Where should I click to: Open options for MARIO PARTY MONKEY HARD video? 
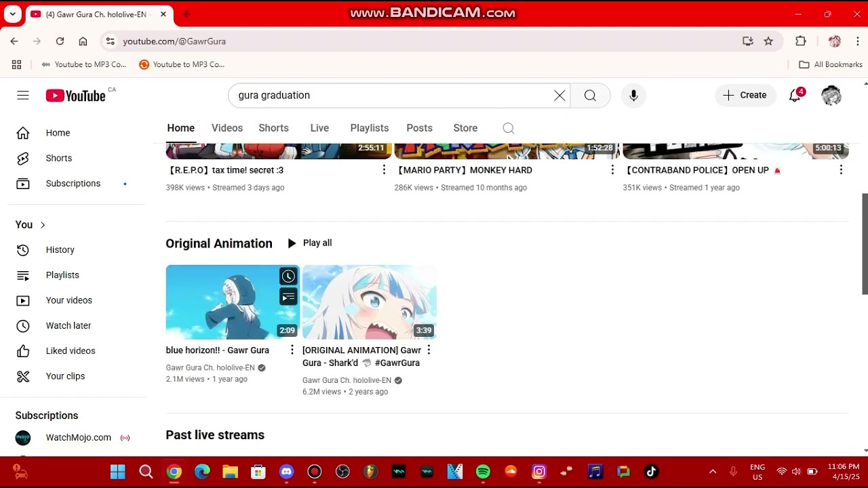[x=612, y=170]
